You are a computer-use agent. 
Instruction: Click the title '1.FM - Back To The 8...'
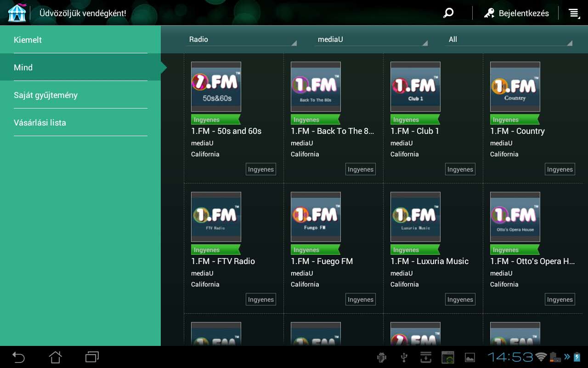333,131
